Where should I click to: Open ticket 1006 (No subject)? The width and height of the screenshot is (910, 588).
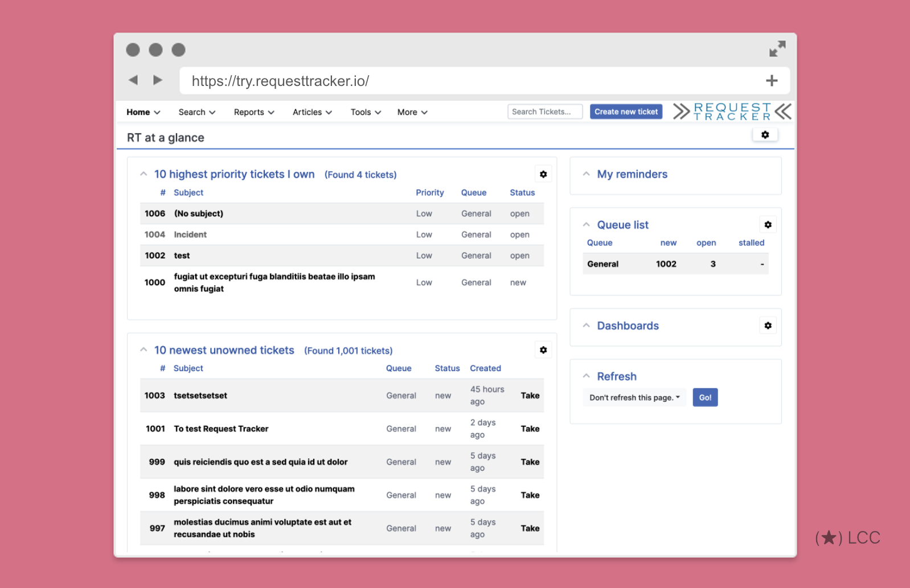tap(198, 213)
